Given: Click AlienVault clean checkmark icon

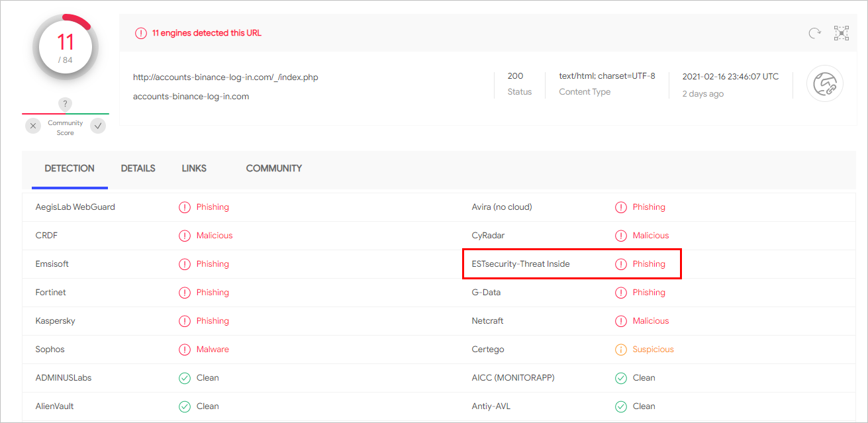Looking at the screenshot, I should [185, 406].
